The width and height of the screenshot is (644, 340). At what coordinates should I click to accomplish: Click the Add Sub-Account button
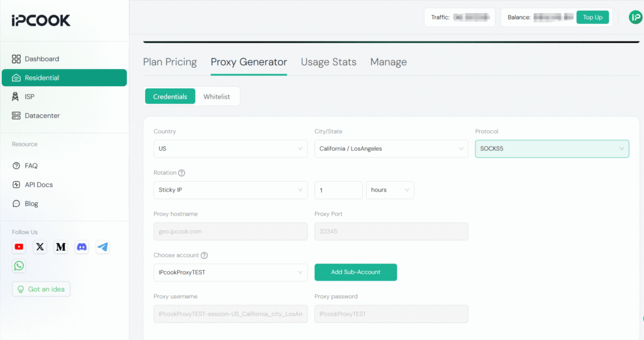[355, 272]
